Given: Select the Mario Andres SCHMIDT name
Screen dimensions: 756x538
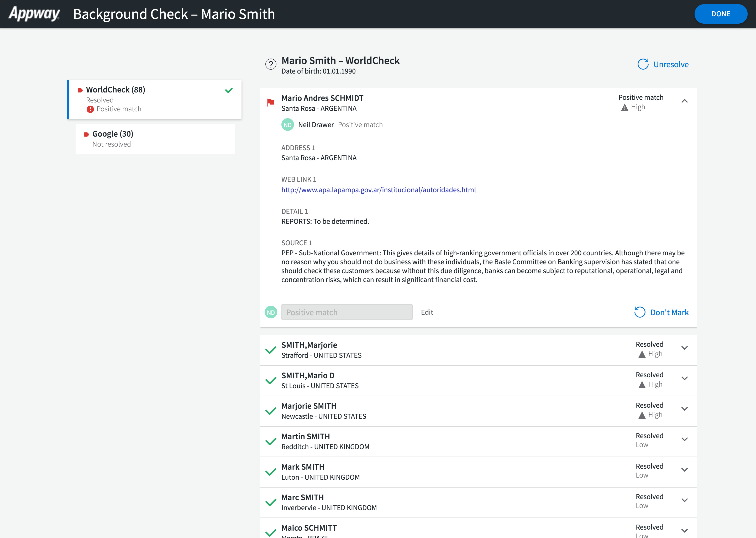Looking at the screenshot, I should [x=322, y=98].
